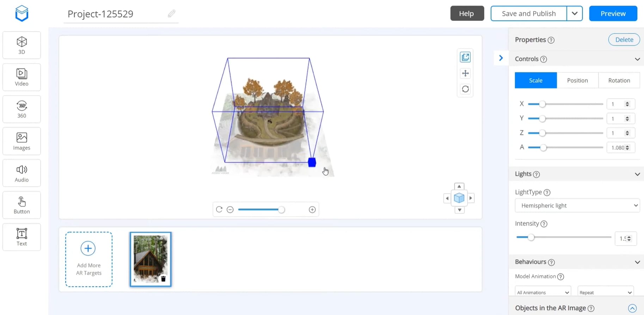This screenshot has height=315, width=644.
Task: Open the Button tool
Action: pos(22,205)
